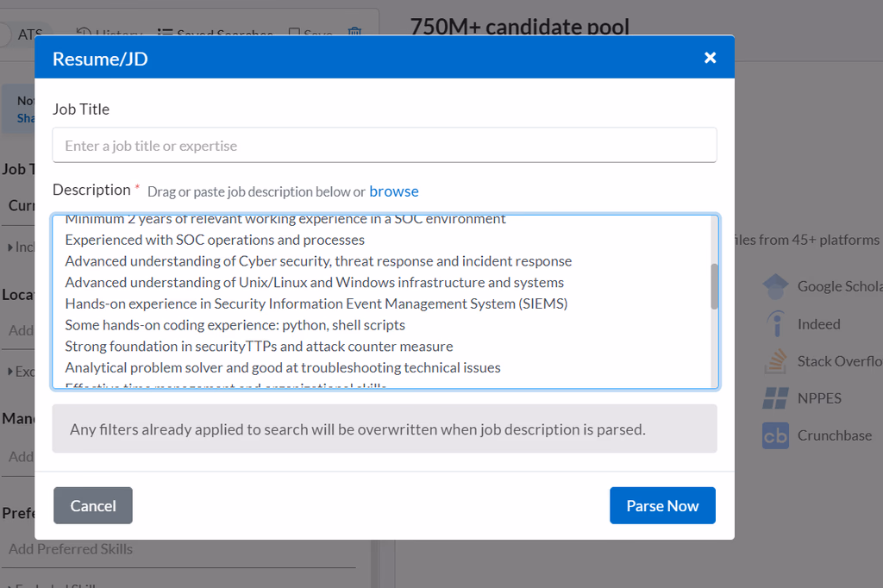883x588 pixels.
Task: Close the Resume/JD dialog with the X
Action: click(710, 58)
